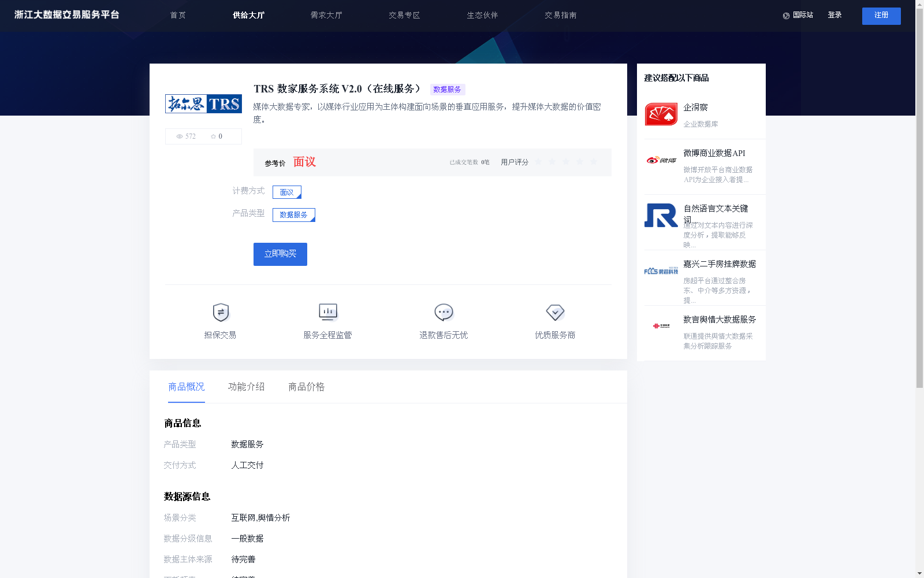Open the 企洞察 recommended product
The image size is (924, 578).
point(695,108)
